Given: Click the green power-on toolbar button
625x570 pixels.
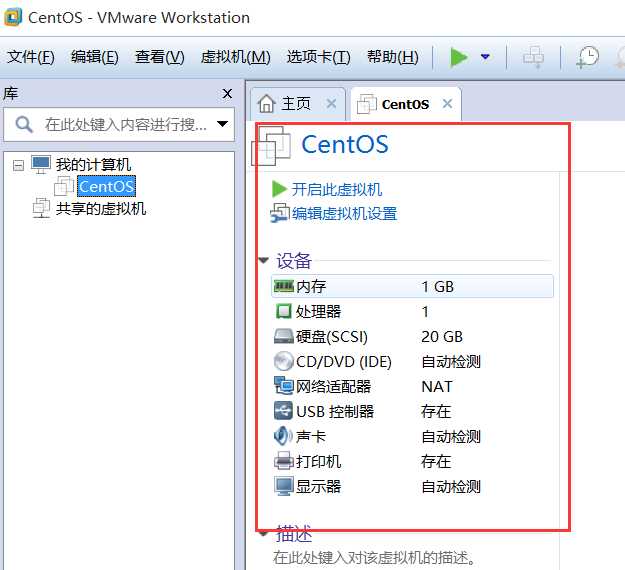Looking at the screenshot, I should tap(458, 57).
